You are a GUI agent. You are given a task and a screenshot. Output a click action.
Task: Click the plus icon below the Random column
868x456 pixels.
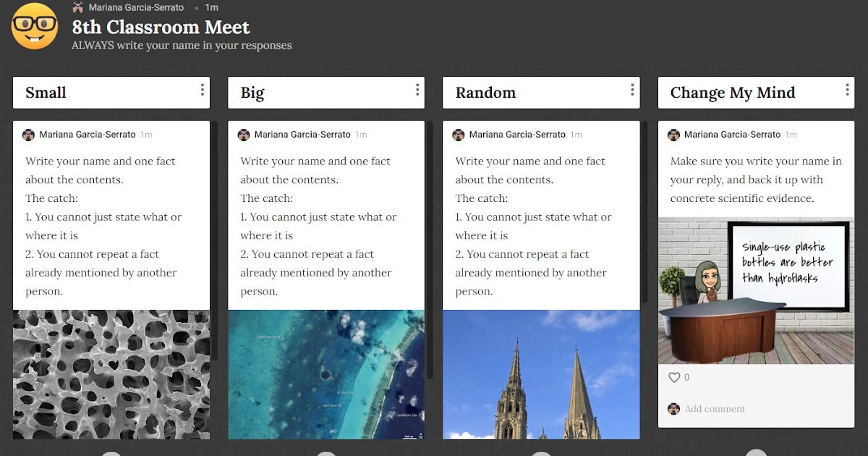tap(541, 452)
